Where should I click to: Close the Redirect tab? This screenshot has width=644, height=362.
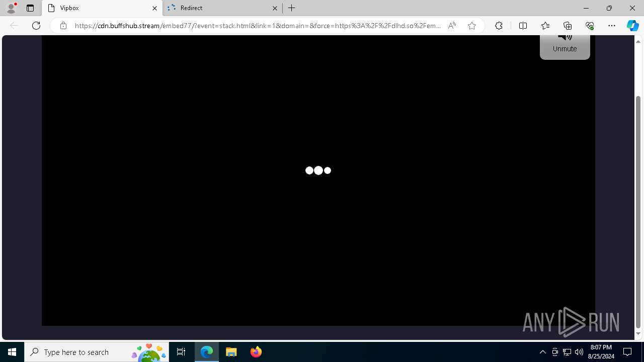[275, 8]
